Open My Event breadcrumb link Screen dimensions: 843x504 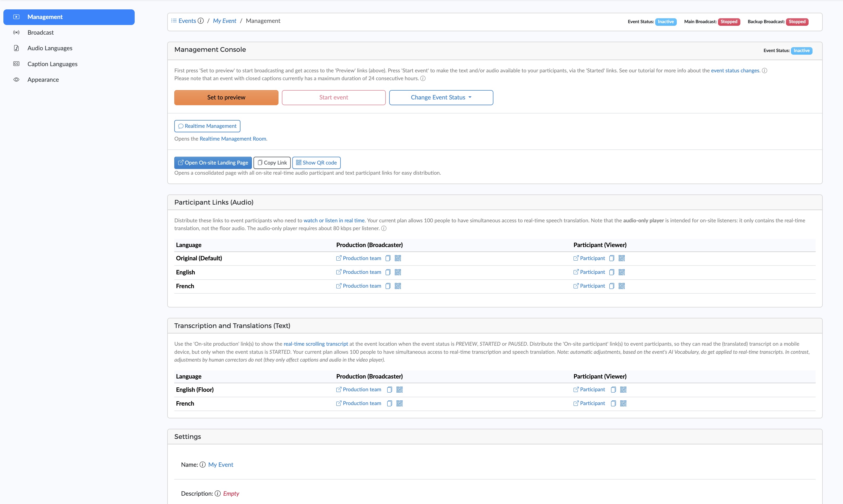pyautogui.click(x=225, y=21)
